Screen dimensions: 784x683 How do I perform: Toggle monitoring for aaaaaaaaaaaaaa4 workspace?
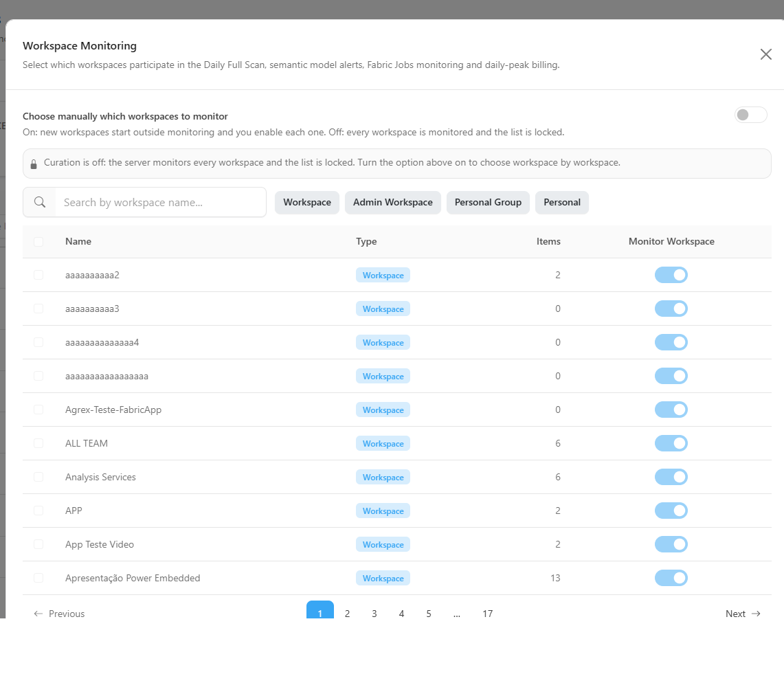pos(671,342)
